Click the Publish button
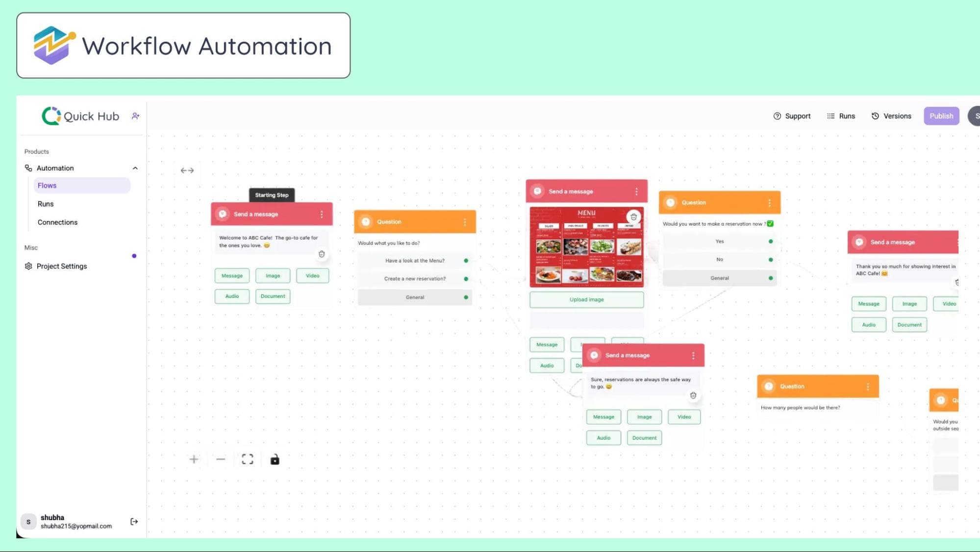 [941, 116]
